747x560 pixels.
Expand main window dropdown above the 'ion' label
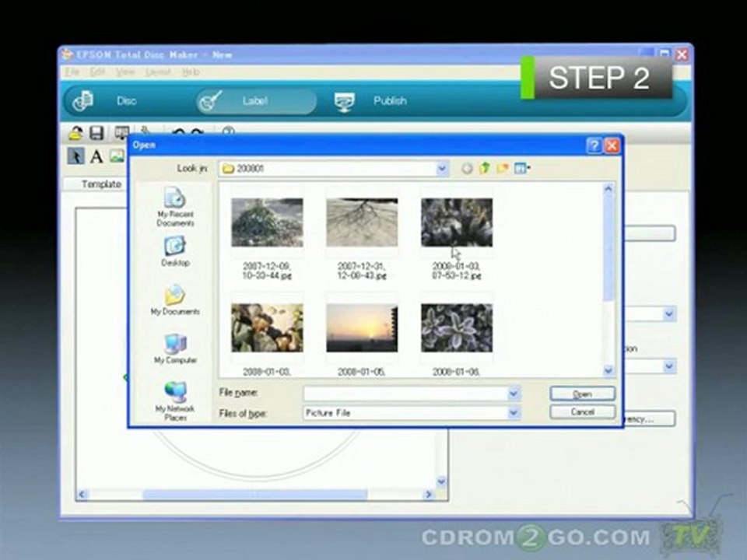[x=669, y=313]
